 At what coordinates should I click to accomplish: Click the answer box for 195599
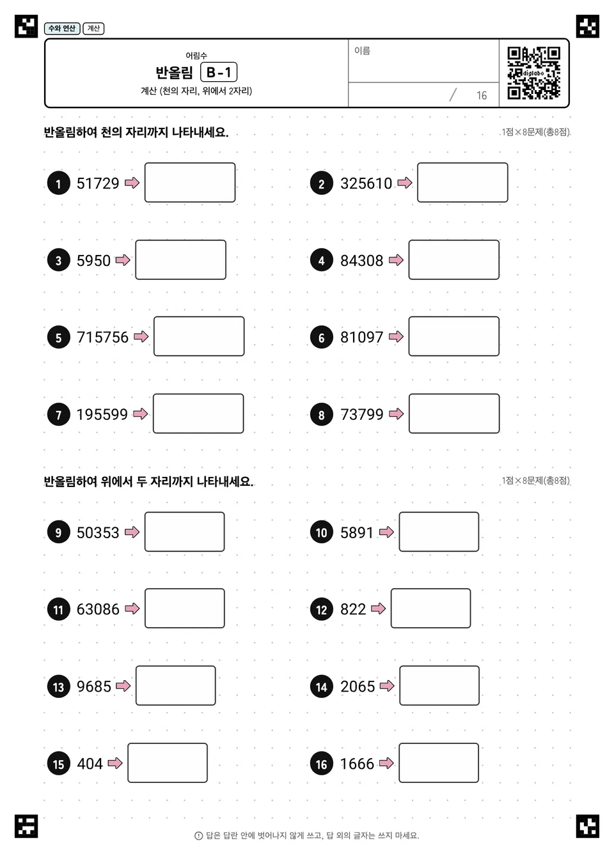[198, 414]
